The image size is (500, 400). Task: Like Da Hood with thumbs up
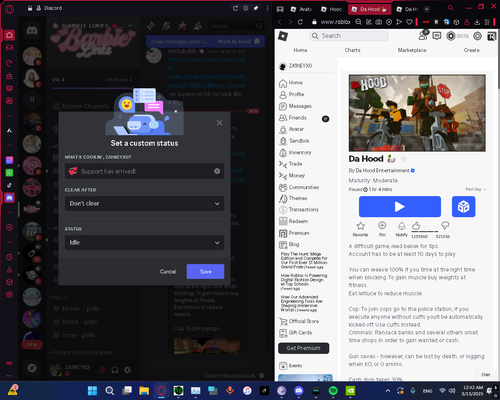(416, 226)
